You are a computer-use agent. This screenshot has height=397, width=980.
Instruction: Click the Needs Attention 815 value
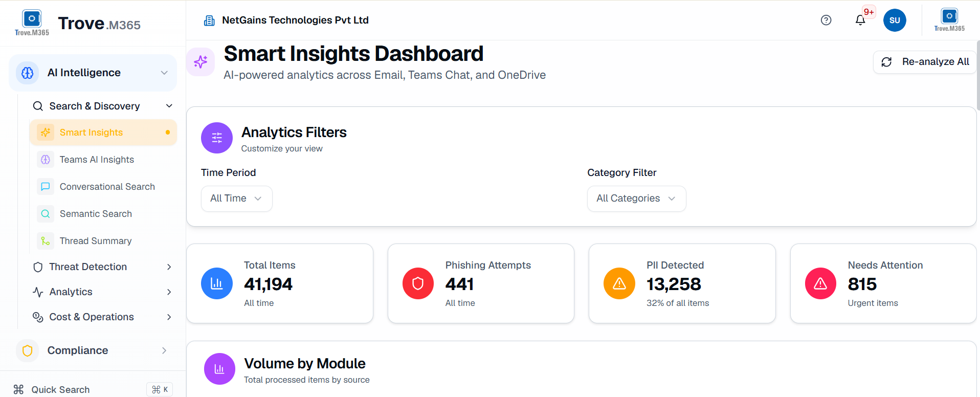tap(862, 284)
